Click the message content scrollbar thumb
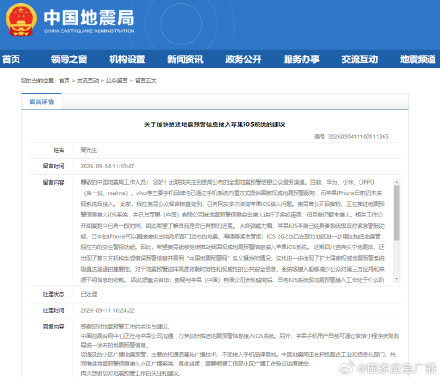This screenshot has width=440, height=378. (396, 213)
